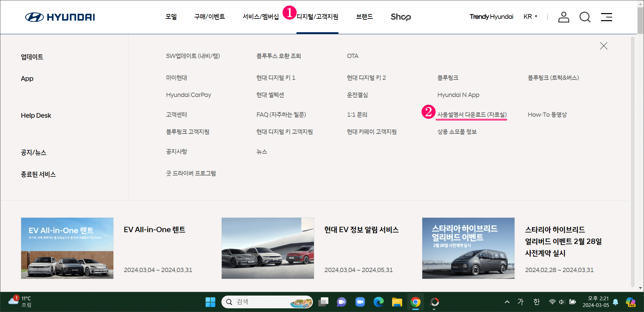Open 현대 디지털 키 2 link
This screenshot has height=312, width=644.
click(366, 78)
